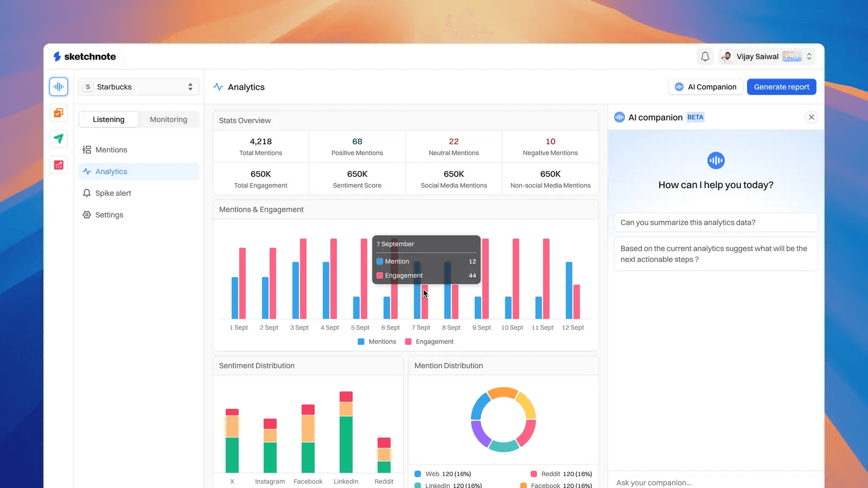
Task: Click the 10 Negative Mentions stat
Action: pyautogui.click(x=550, y=146)
